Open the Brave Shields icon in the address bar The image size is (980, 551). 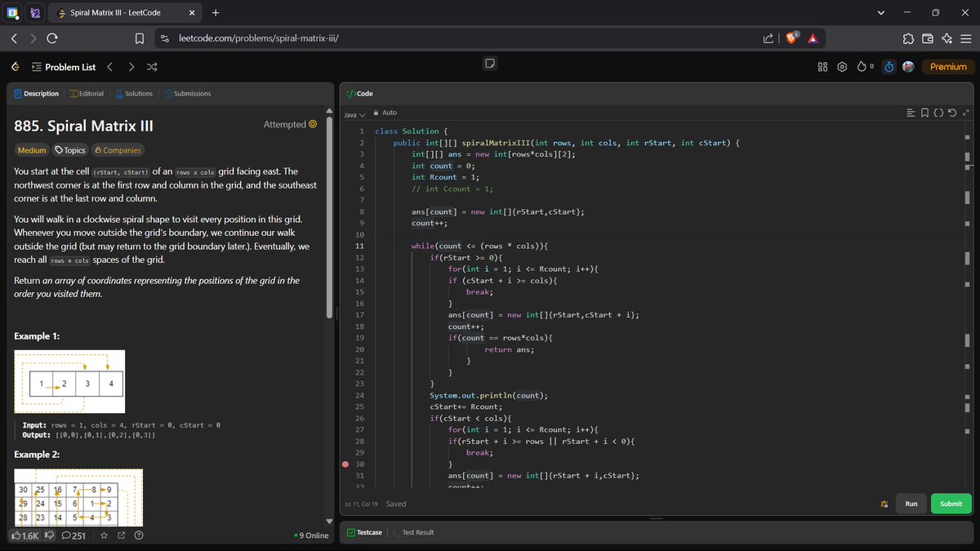coord(792,37)
